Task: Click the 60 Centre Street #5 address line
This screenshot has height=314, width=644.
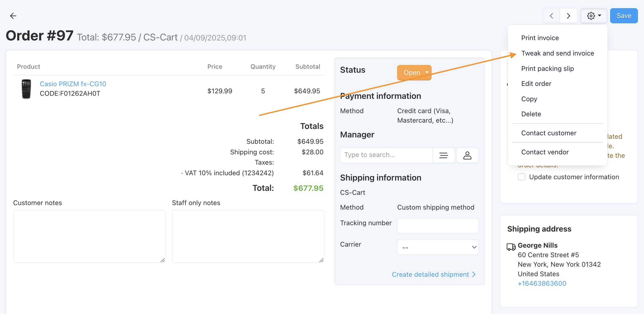Action: coord(548,255)
